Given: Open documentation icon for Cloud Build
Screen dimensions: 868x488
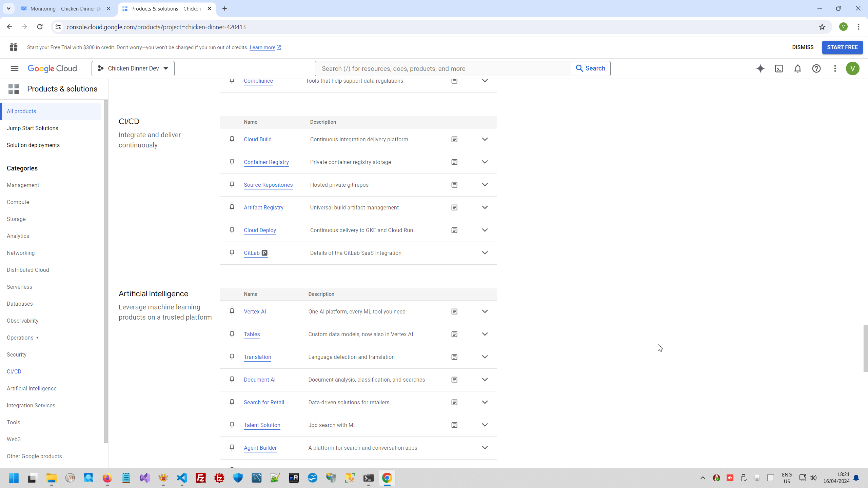Looking at the screenshot, I should click(454, 139).
